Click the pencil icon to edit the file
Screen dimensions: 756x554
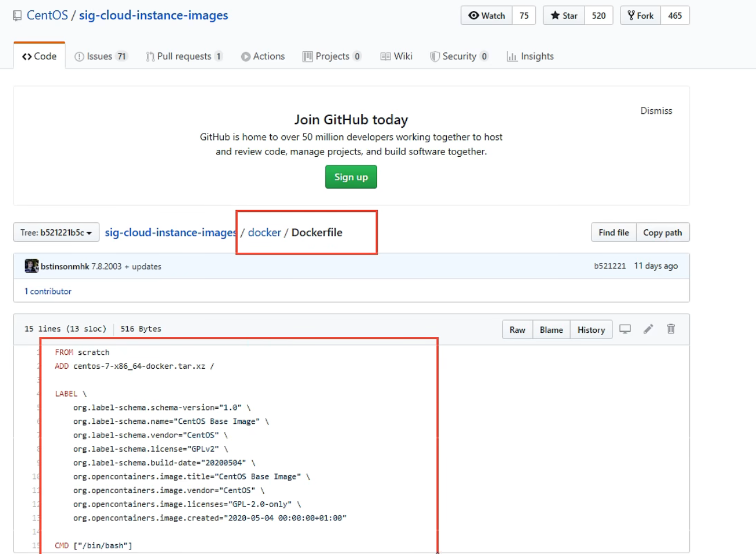(x=648, y=329)
